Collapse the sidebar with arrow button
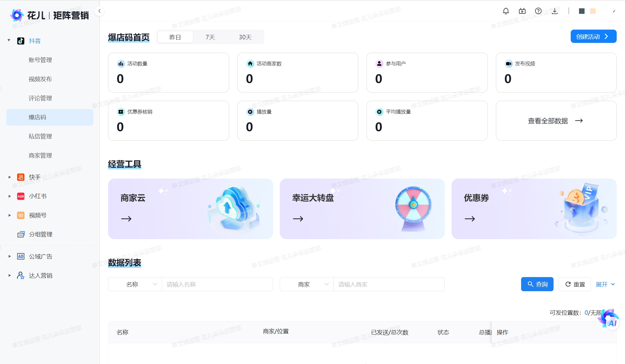 tap(99, 11)
